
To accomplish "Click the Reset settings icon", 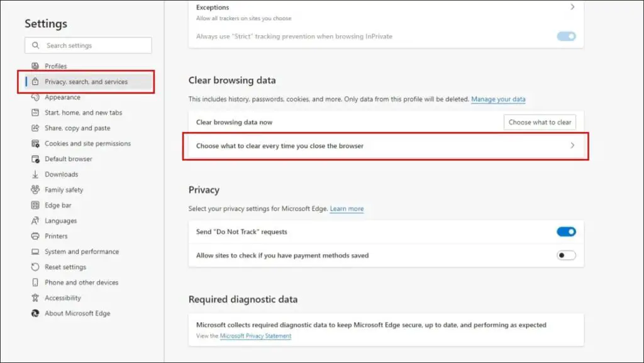I will (35, 267).
